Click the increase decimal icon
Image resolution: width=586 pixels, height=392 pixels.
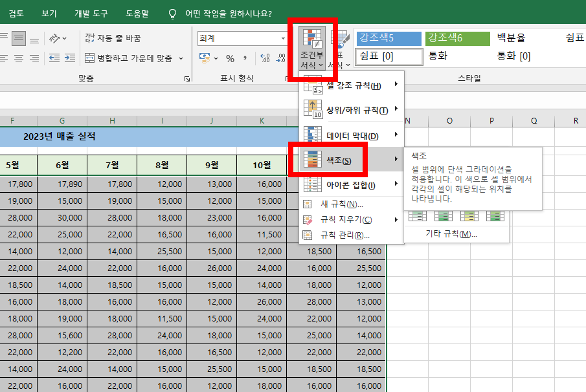click(x=265, y=58)
